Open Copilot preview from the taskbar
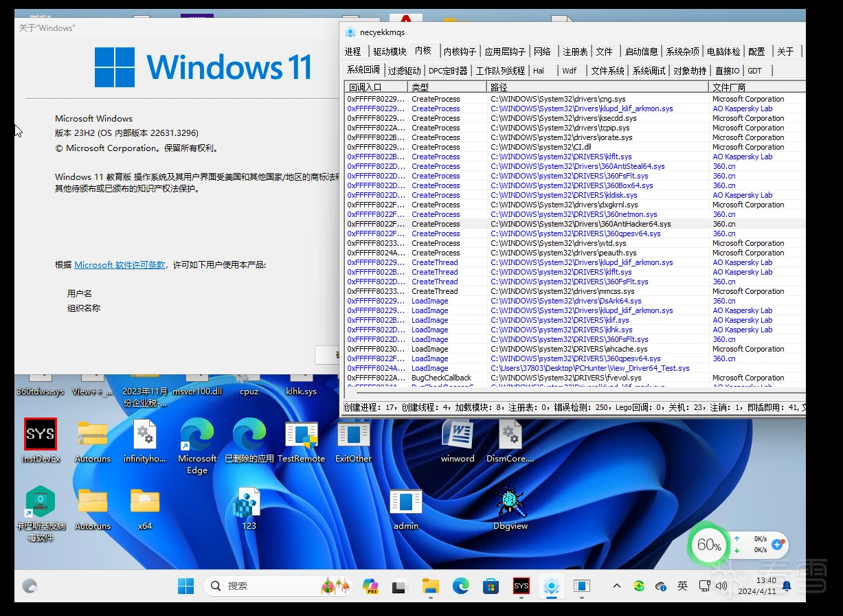 [x=371, y=586]
